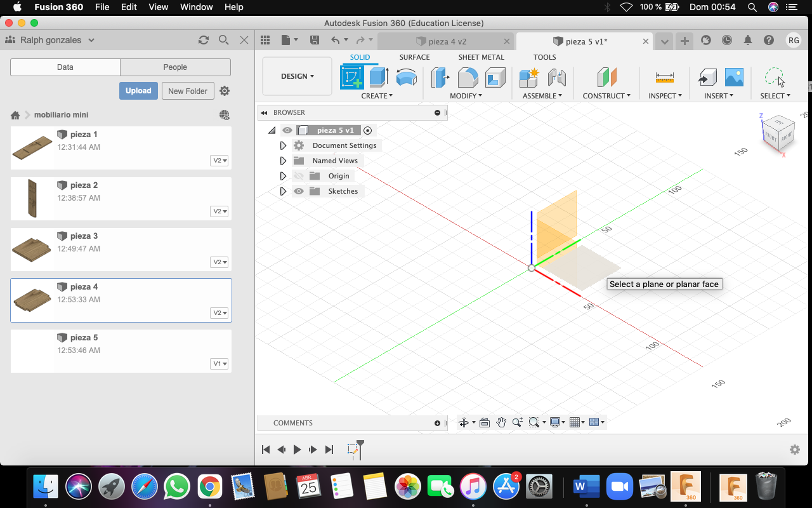812x508 pixels.
Task: Create a New Component icon
Action: coord(529,77)
